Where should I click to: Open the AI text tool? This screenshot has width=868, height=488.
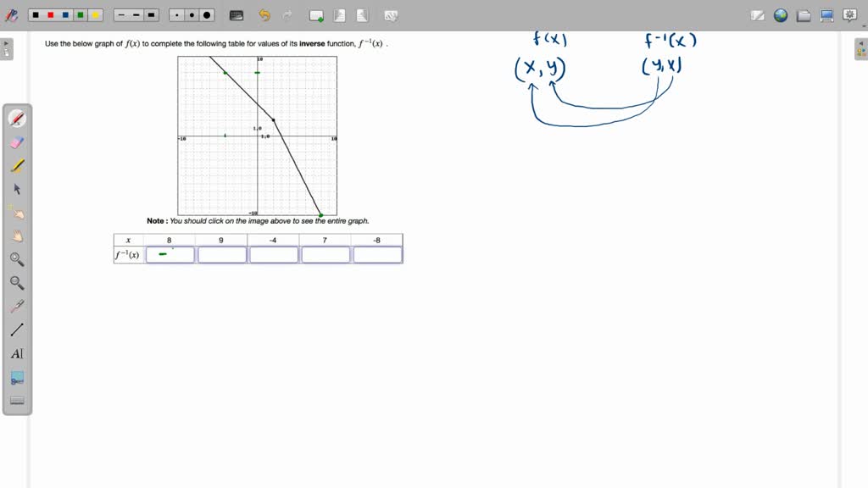(x=16, y=353)
